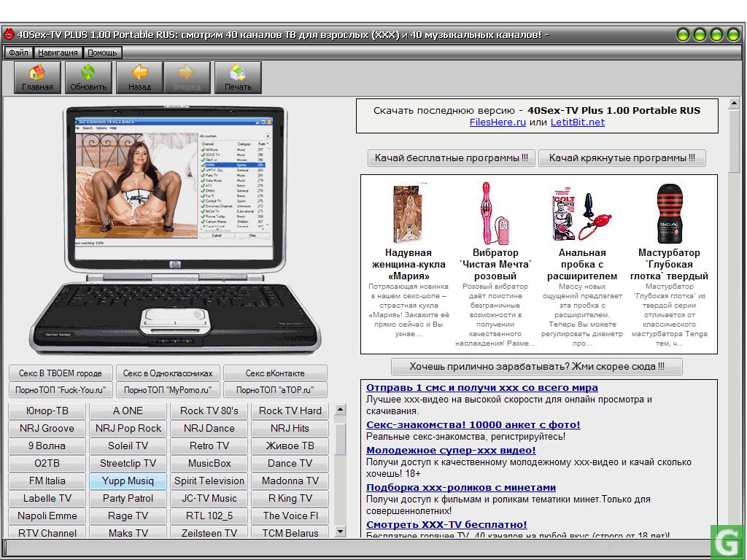The width and height of the screenshot is (747, 560).
Task: Watch the Dance TV channel
Action: pyautogui.click(x=290, y=463)
